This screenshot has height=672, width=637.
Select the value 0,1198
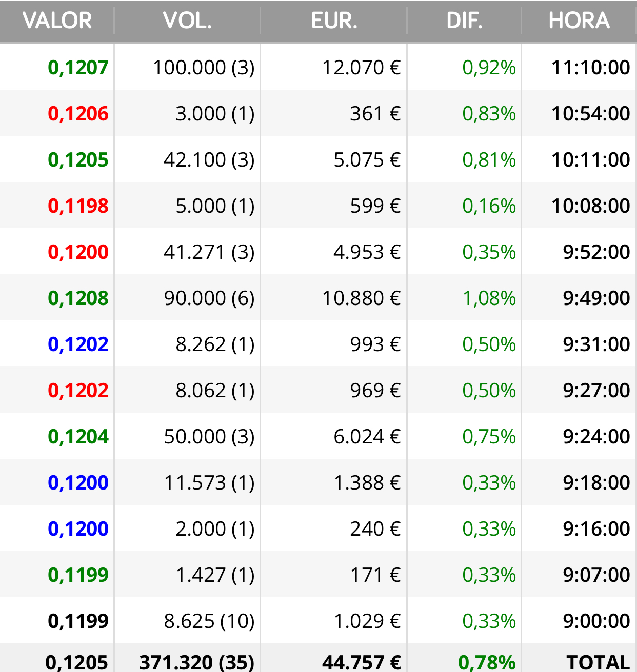(x=78, y=206)
